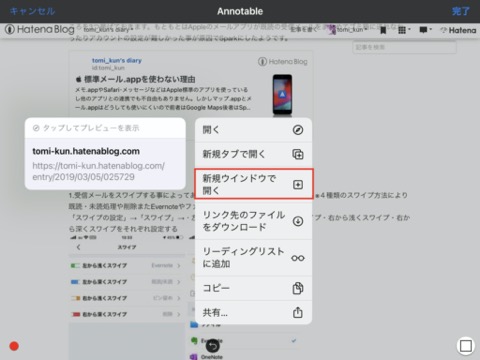Toggle the blue checkmark on Evernote row
This screenshot has height=360, width=480.
tap(294, 341)
